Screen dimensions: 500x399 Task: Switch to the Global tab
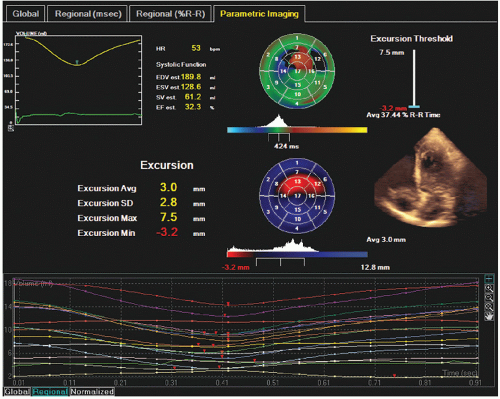click(25, 14)
